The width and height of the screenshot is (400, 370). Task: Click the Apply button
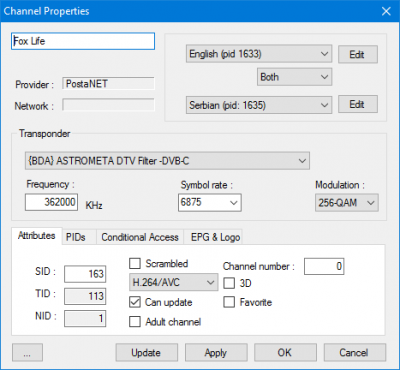[x=216, y=353]
